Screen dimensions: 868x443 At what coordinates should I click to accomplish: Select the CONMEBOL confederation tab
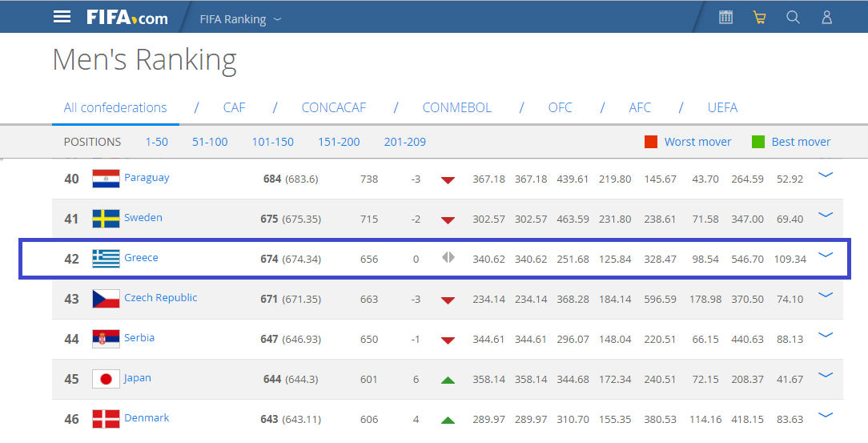tap(456, 107)
